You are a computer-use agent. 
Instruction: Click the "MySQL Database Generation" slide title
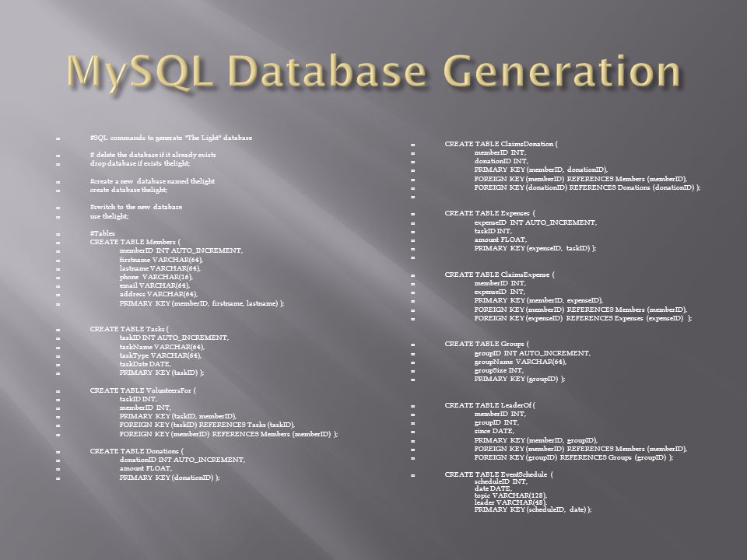click(374, 72)
